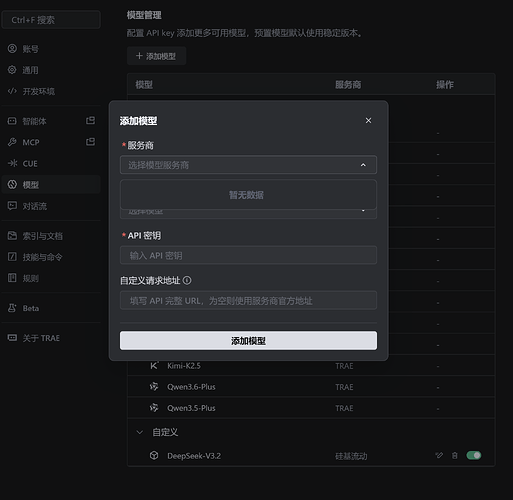Open the 通用 general settings
Image resolution: width=513 pixels, height=500 pixels.
(x=51, y=70)
